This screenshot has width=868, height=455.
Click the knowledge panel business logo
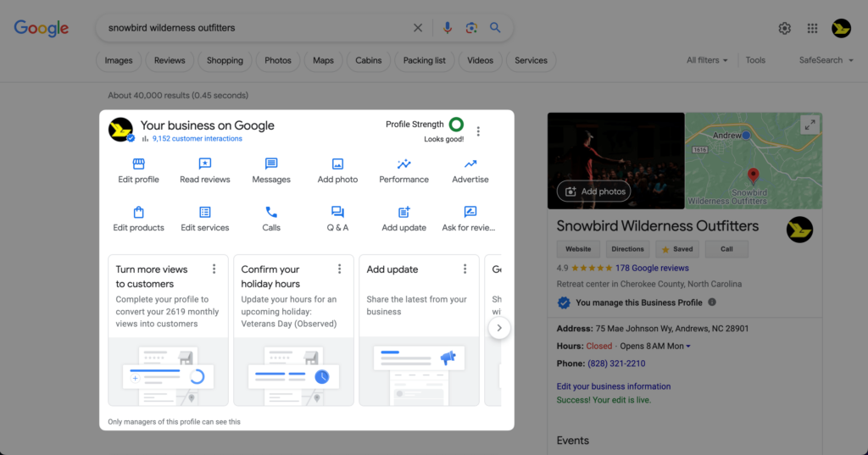pyautogui.click(x=799, y=229)
